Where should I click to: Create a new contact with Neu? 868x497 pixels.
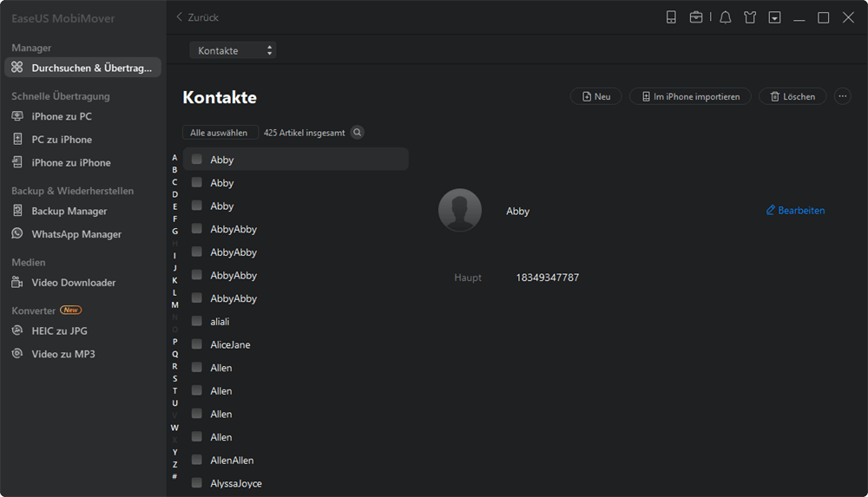point(595,96)
